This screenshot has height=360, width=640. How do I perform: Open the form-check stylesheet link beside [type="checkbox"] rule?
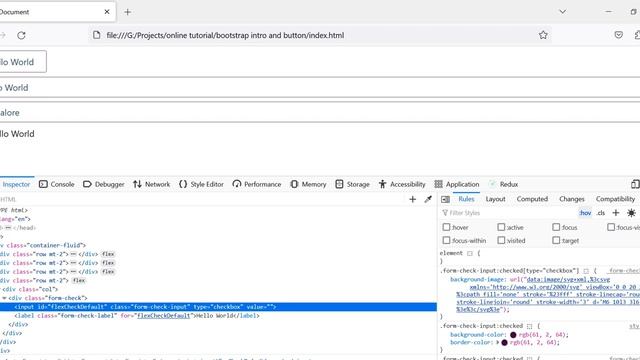624,271
